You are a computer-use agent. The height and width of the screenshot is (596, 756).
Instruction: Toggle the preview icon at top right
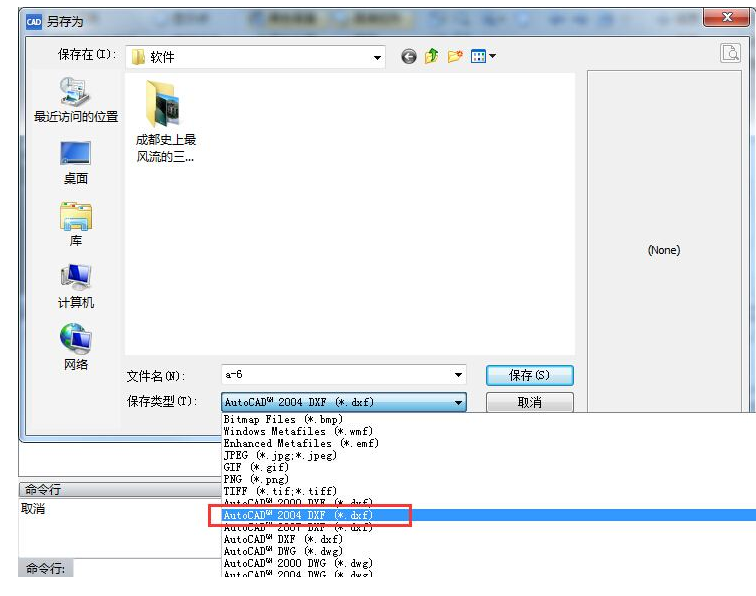click(730, 54)
